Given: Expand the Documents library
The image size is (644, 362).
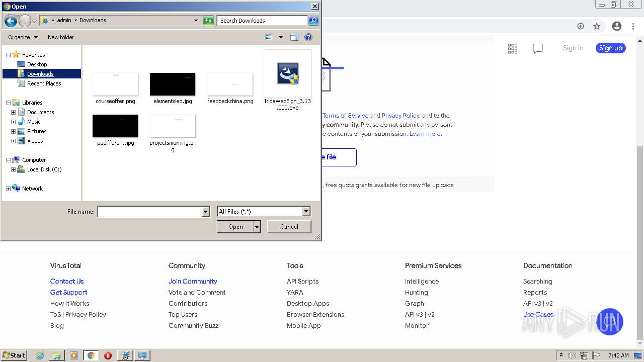Looking at the screenshot, I should coord(13,112).
